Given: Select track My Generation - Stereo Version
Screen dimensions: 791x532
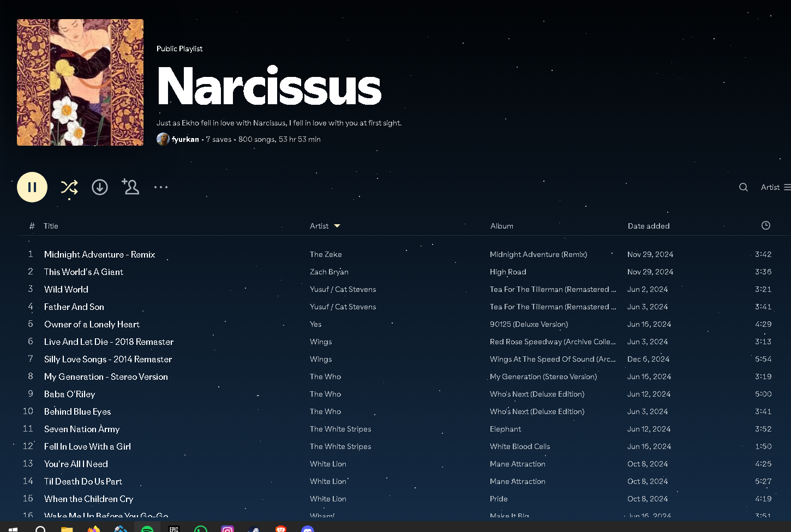Looking at the screenshot, I should [106, 376].
